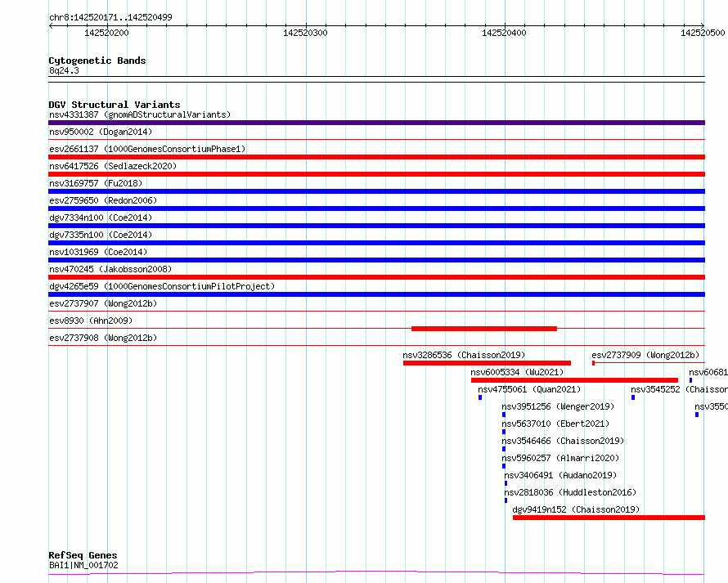Click the small blue nsv3545252 marker
This screenshot has height=583, width=728.
coord(632,397)
